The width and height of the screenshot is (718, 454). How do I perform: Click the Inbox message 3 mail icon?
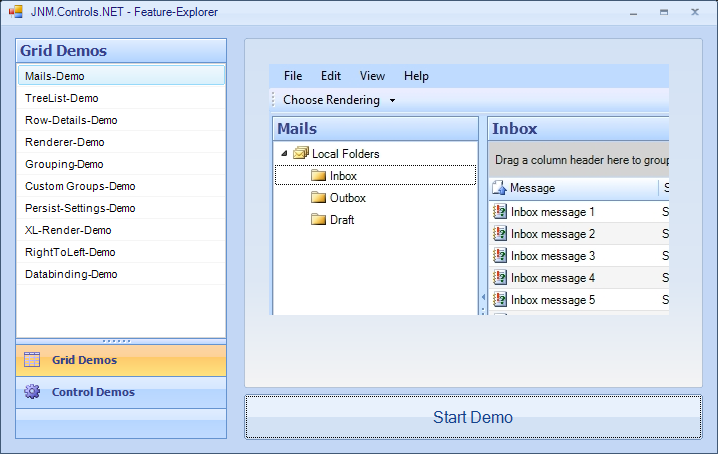[500, 256]
